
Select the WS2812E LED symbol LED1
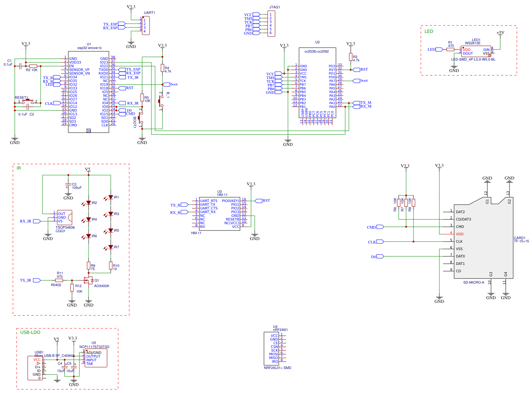click(476, 51)
